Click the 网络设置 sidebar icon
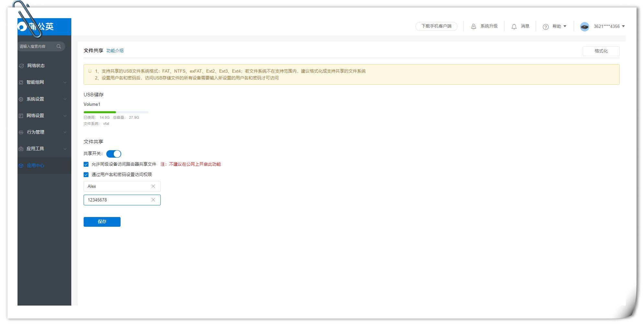Image resolution: width=644 pixels, height=326 pixels. click(21, 116)
